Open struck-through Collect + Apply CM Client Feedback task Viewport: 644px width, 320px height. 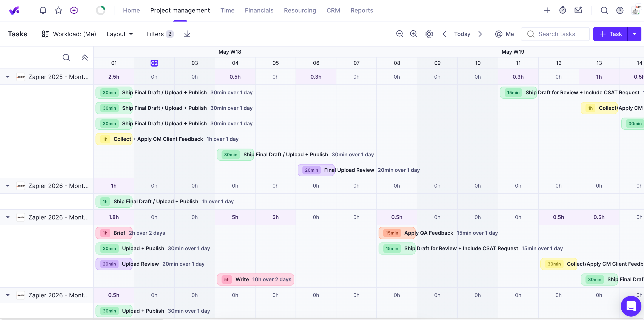pyautogui.click(x=114, y=139)
